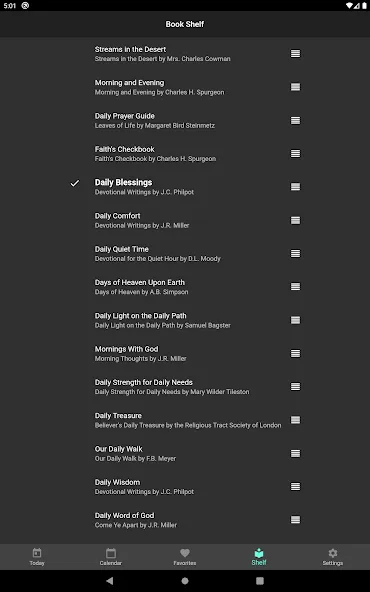Tap the reorder handle for Daily Quiet Time

click(x=295, y=253)
